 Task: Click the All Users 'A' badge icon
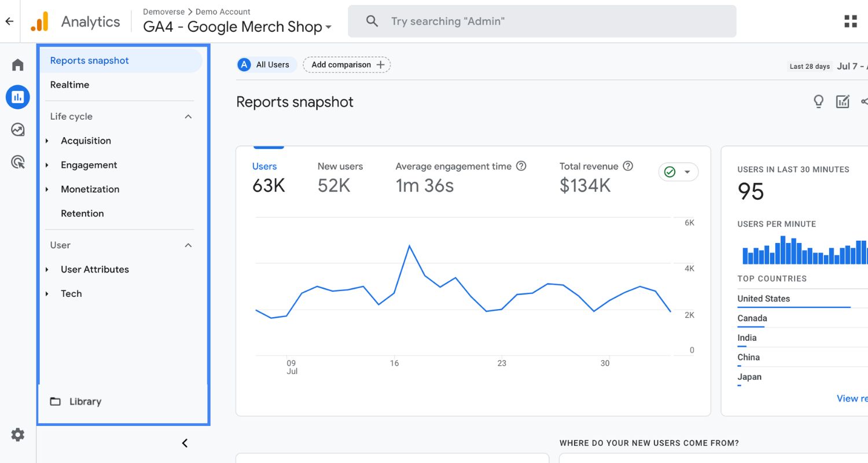(x=244, y=65)
